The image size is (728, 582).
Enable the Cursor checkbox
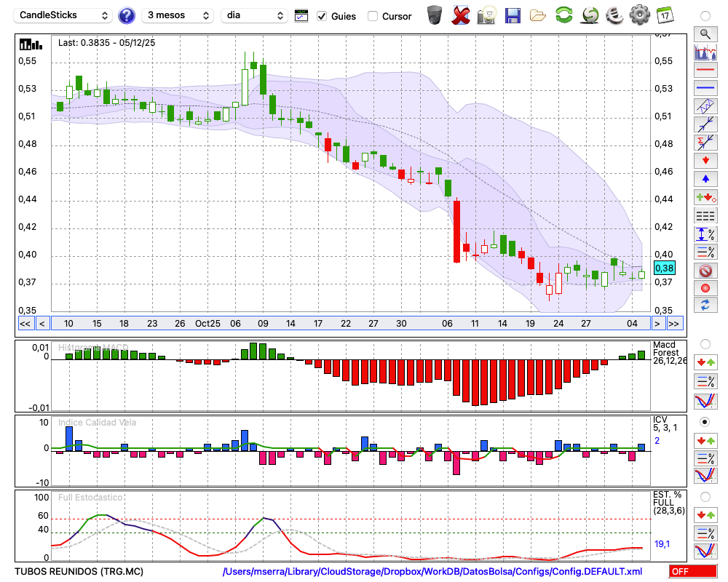373,16
